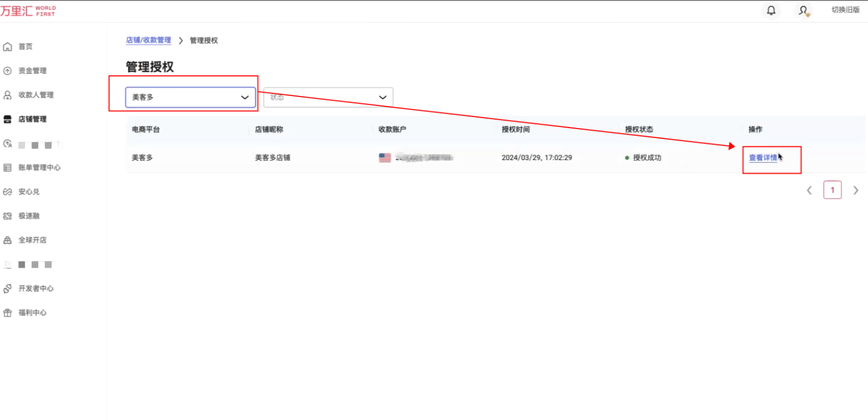
Task: Click the icon beside 账单管理中心
Action: point(8,168)
